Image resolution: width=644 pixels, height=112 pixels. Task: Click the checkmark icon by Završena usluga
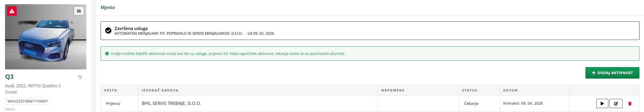click(x=108, y=30)
